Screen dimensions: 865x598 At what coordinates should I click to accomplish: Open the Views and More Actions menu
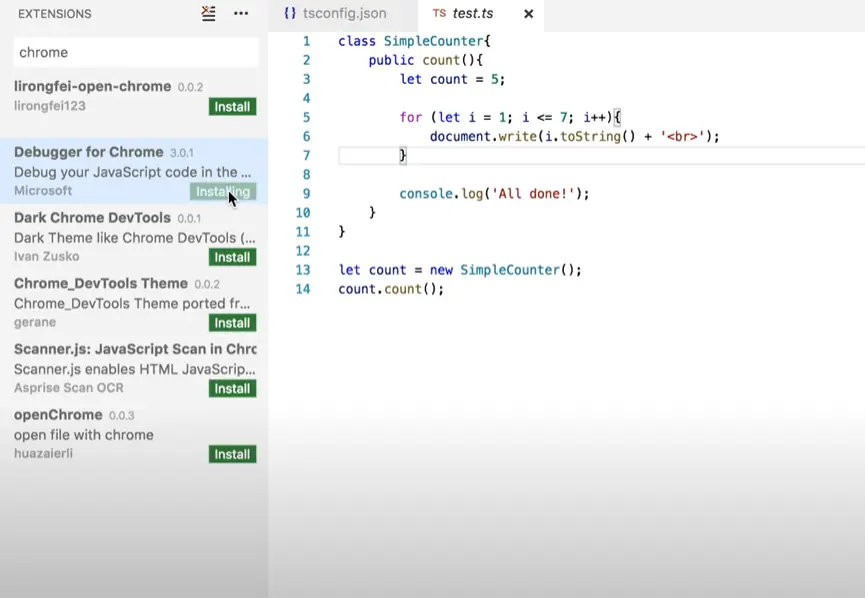coord(239,14)
